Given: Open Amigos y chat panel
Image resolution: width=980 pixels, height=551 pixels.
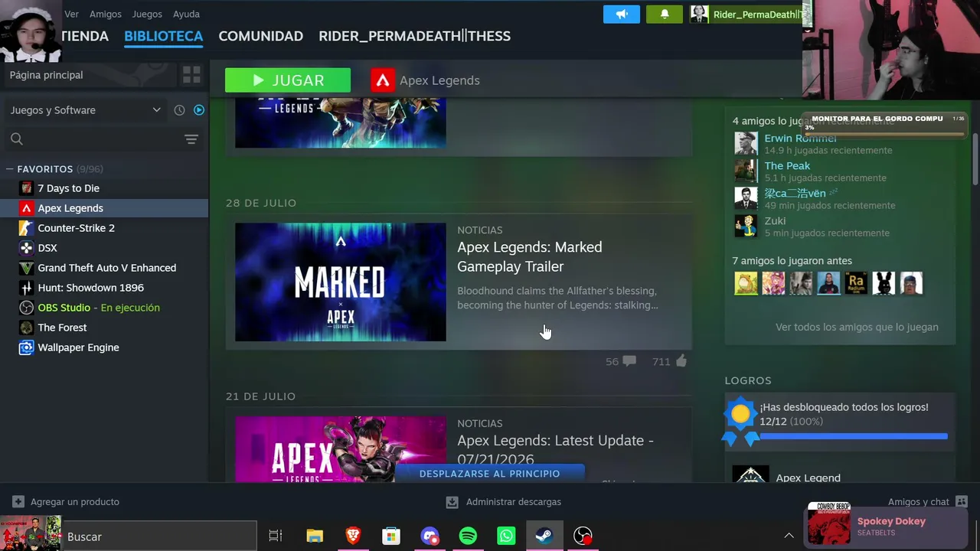Looking at the screenshot, I should [x=928, y=502].
